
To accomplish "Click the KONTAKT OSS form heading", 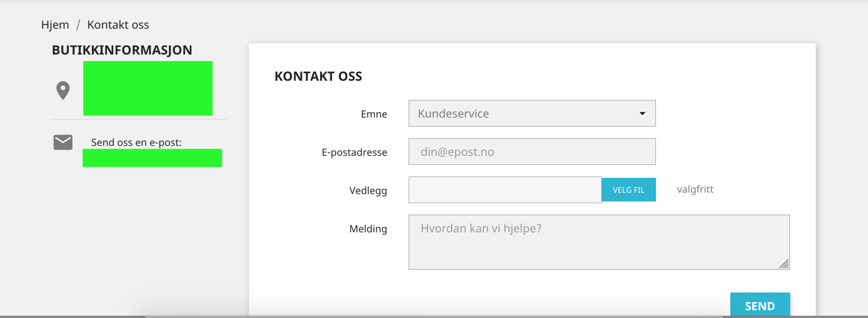I will (318, 76).
